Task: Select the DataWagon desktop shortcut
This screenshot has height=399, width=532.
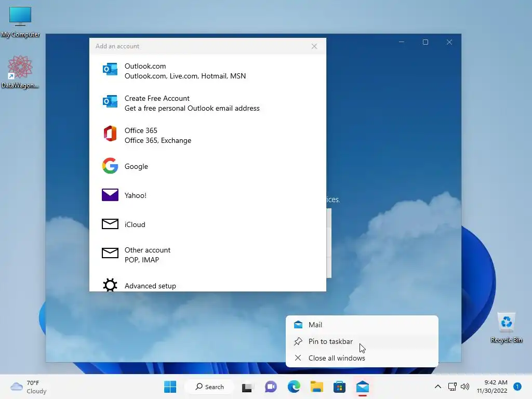Action: click(x=20, y=72)
